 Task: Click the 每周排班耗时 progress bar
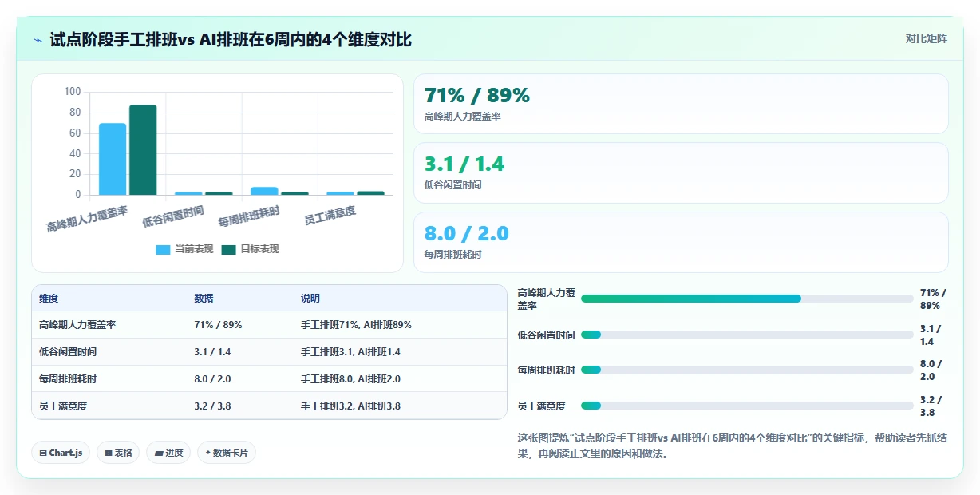[x=747, y=370]
